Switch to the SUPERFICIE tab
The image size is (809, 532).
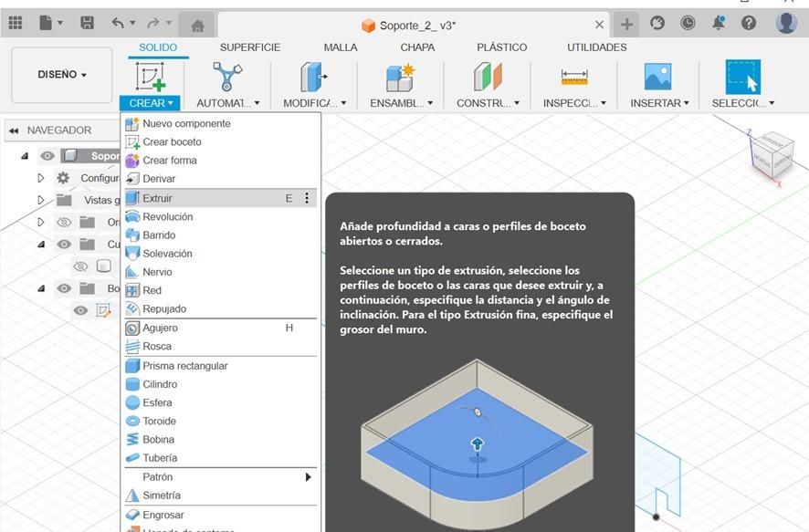249,47
